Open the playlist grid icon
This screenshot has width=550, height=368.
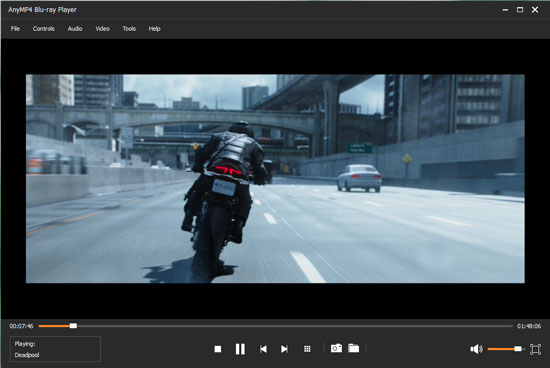307,349
